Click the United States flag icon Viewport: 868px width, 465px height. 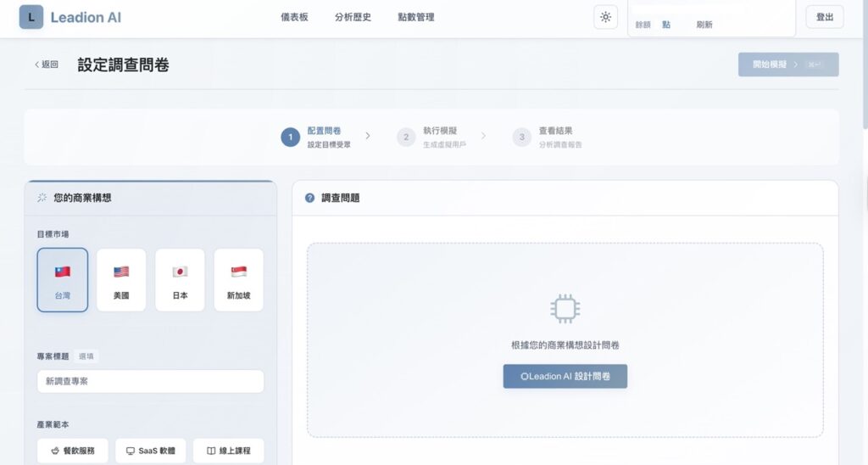(x=121, y=272)
